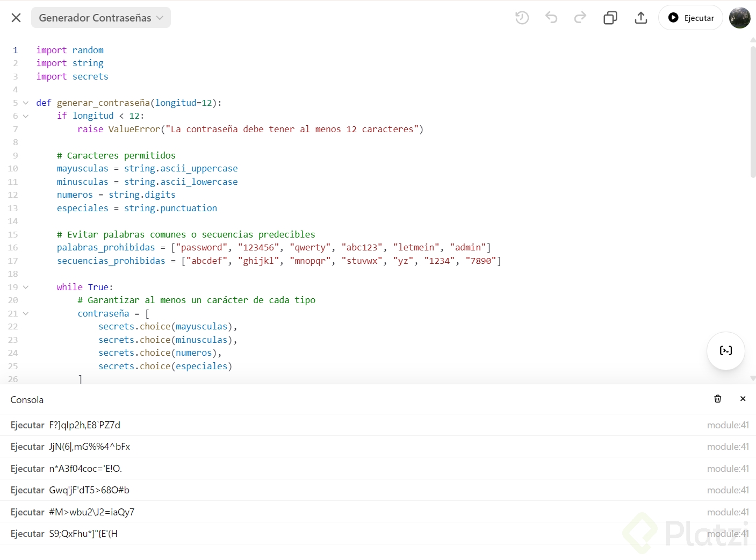756x560 pixels.
Task: Place the cursor on line 1 import random
Action: (70, 50)
